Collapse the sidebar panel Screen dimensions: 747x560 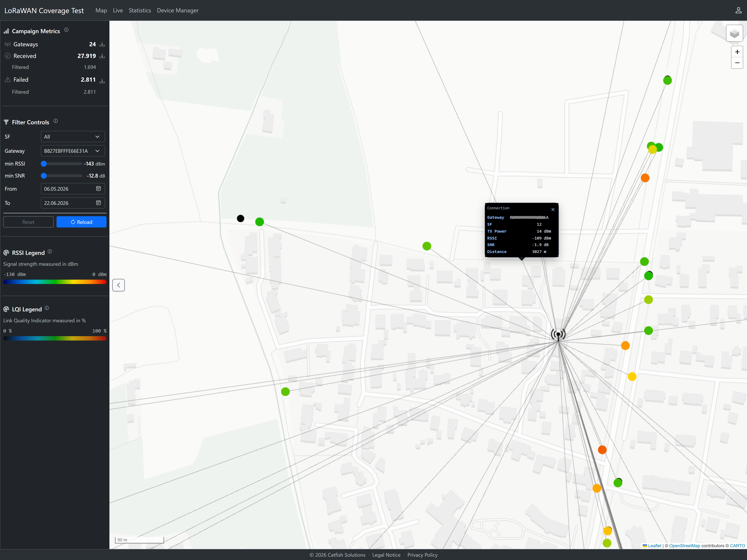pos(119,285)
